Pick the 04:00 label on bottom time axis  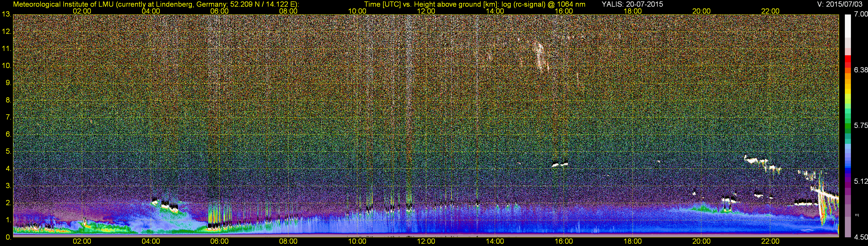pyautogui.click(x=151, y=241)
